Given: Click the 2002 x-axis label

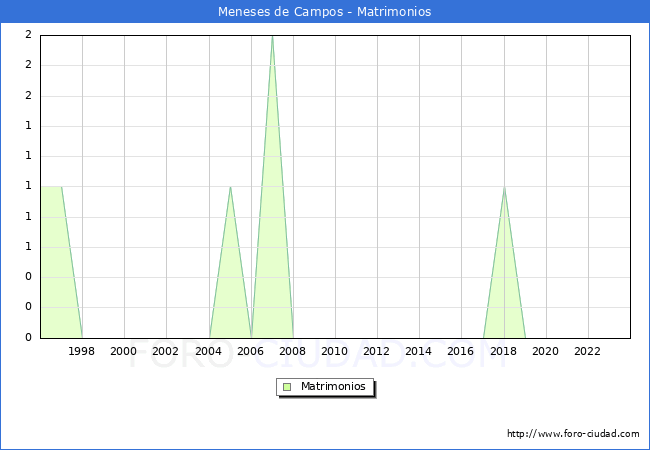Looking at the screenshot, I should click(165, 351).
